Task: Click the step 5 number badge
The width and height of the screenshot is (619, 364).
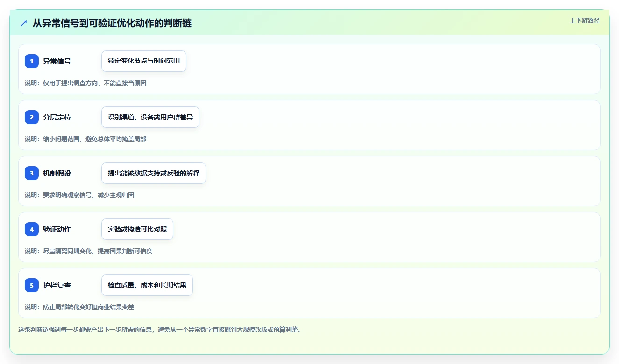Action: pyautogui.click(x=32, y=285)
